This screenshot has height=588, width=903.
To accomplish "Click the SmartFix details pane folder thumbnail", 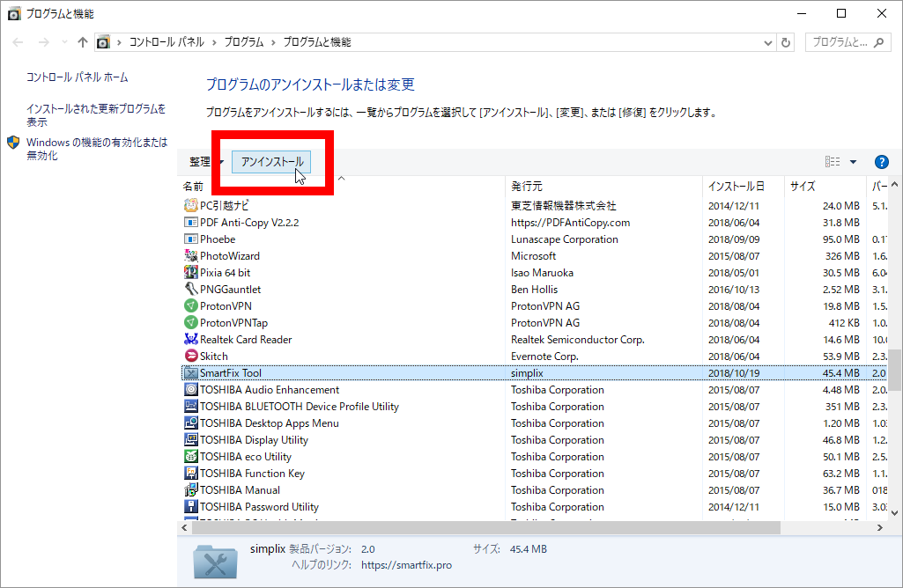I will [215, 561].
